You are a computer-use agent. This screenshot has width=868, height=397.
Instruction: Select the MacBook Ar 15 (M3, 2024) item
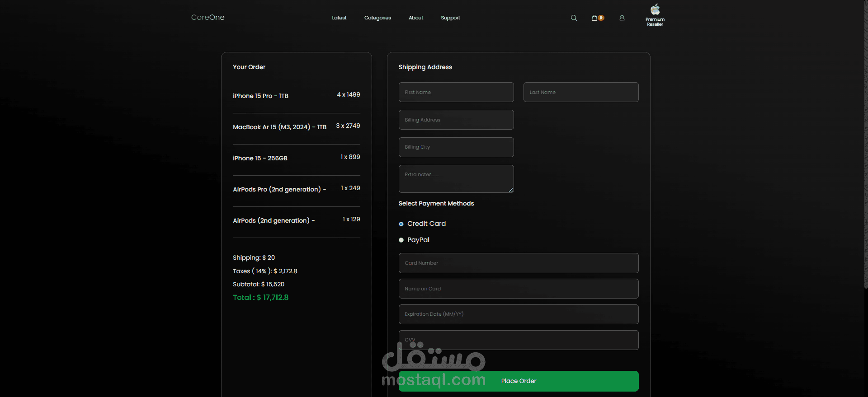pos(279,127)
